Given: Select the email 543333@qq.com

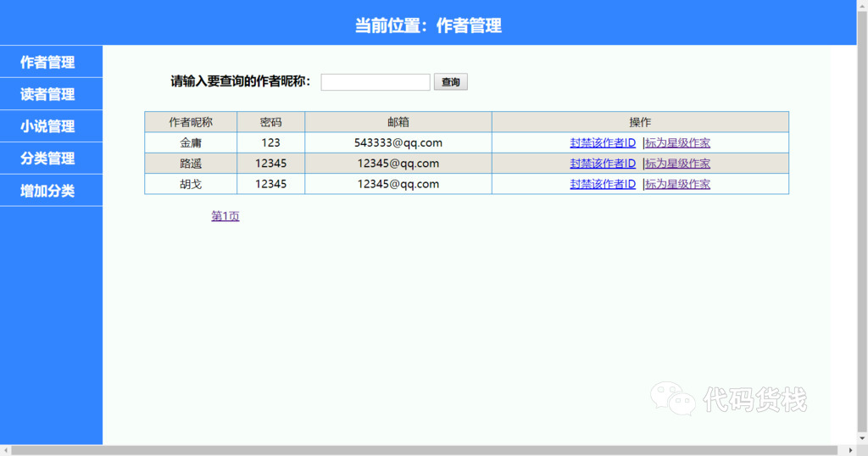Looking at the screenshot, I should point(398,142).
